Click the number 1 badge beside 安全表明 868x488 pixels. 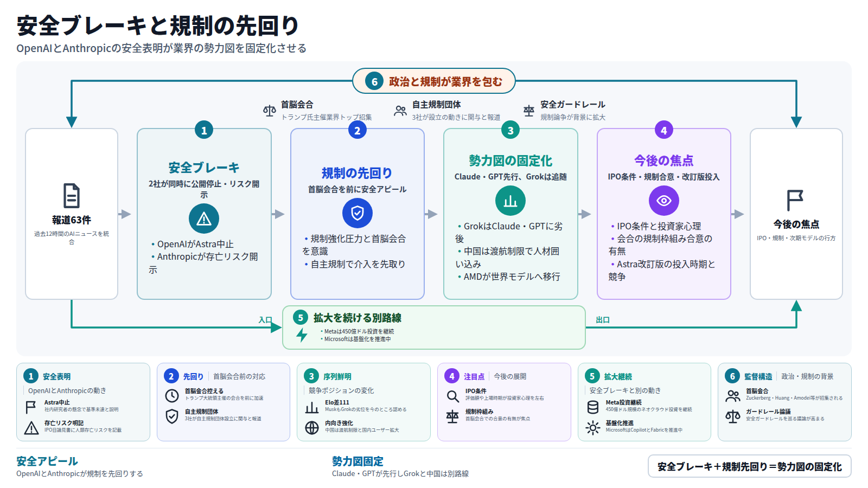point(31,376)
